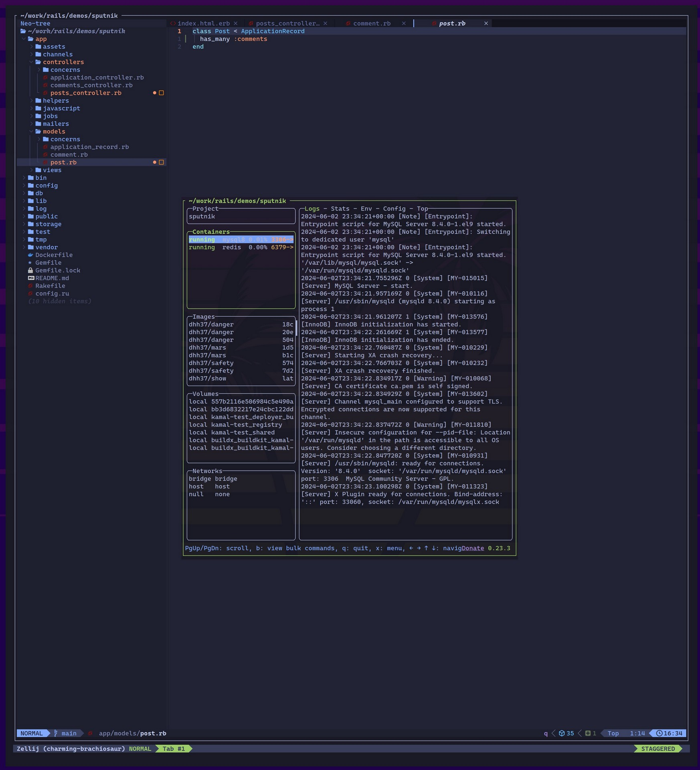
Task: Click the Dockerfile whale icon
Action: [x=30, y=255]
